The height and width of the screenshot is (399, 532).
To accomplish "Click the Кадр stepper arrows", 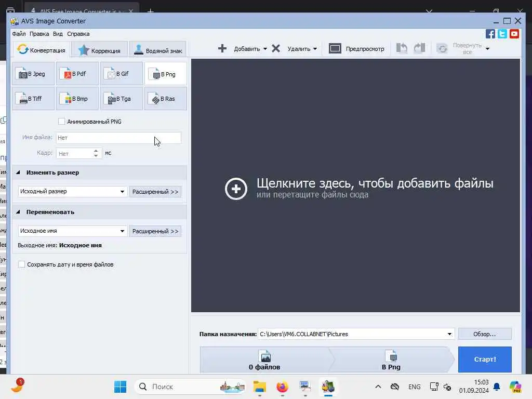I will tap(96, 153).
